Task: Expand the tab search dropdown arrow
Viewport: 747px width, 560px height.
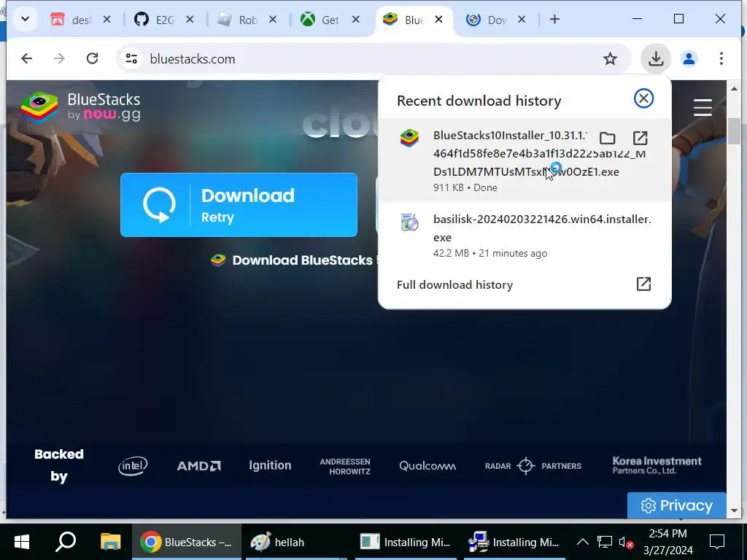Action: (x=26, y=20)
